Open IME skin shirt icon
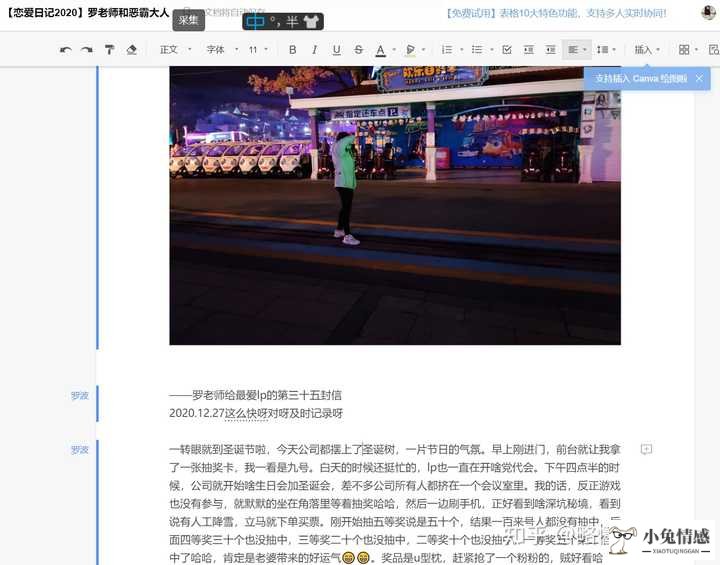Viewport: 720px width, 565px height. click(x=311, y=21)
